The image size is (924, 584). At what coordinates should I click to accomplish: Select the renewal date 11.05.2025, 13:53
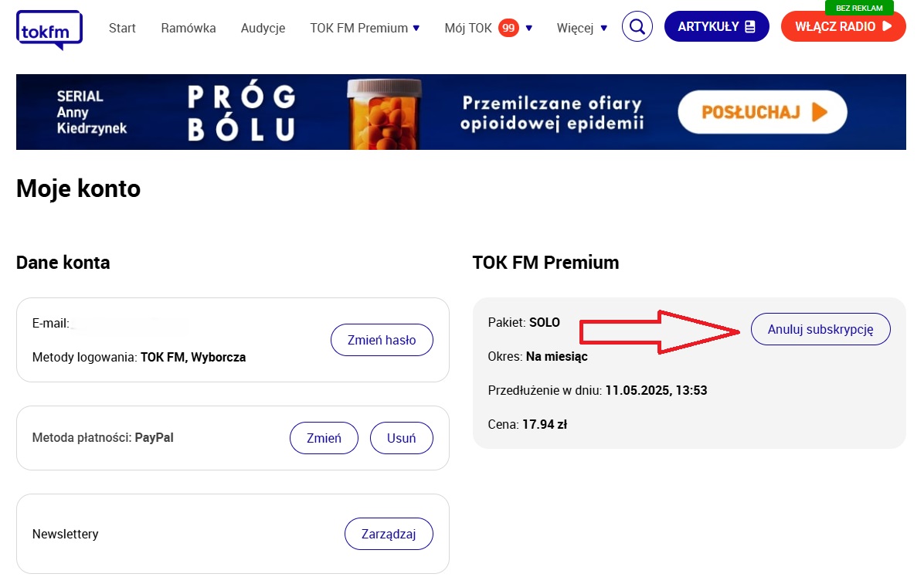pyautogui.click(x=656, y=390)
